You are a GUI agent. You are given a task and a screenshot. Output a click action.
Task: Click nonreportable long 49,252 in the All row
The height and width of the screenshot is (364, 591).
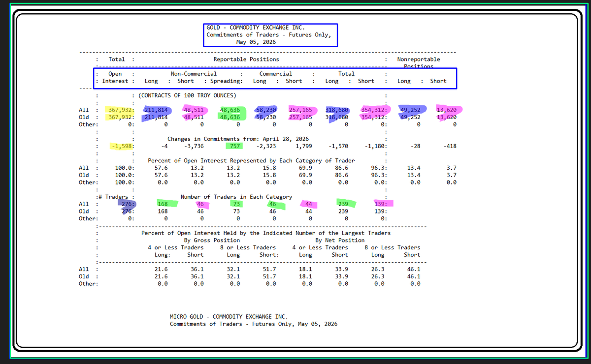pyautogui.click(x=410, y=110)
